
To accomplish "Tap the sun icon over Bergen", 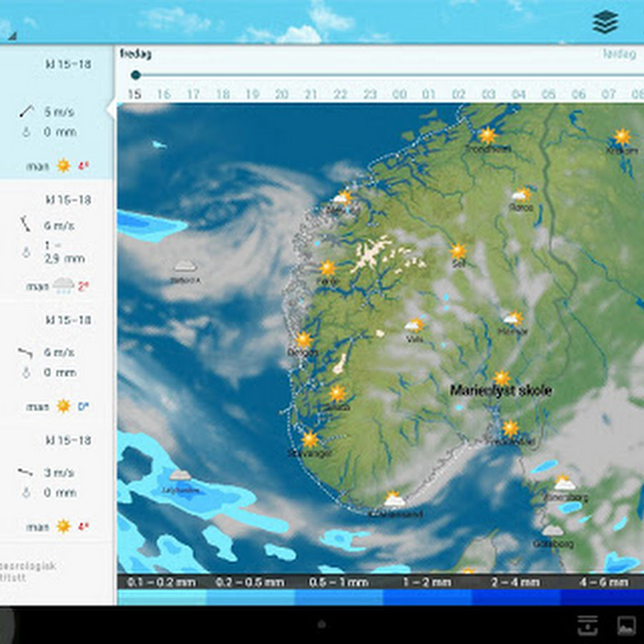I will coord(303,340).
